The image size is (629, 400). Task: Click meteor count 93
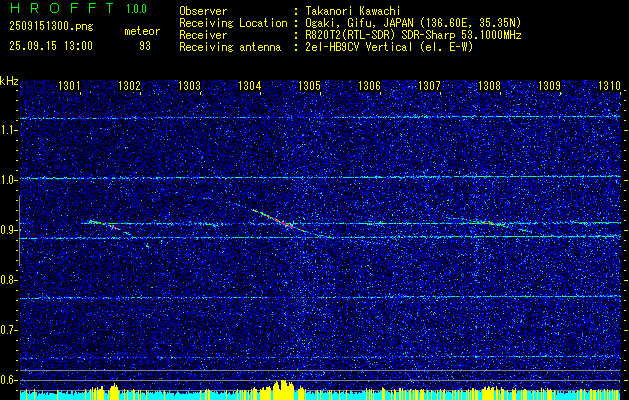(x=145, y=46)
